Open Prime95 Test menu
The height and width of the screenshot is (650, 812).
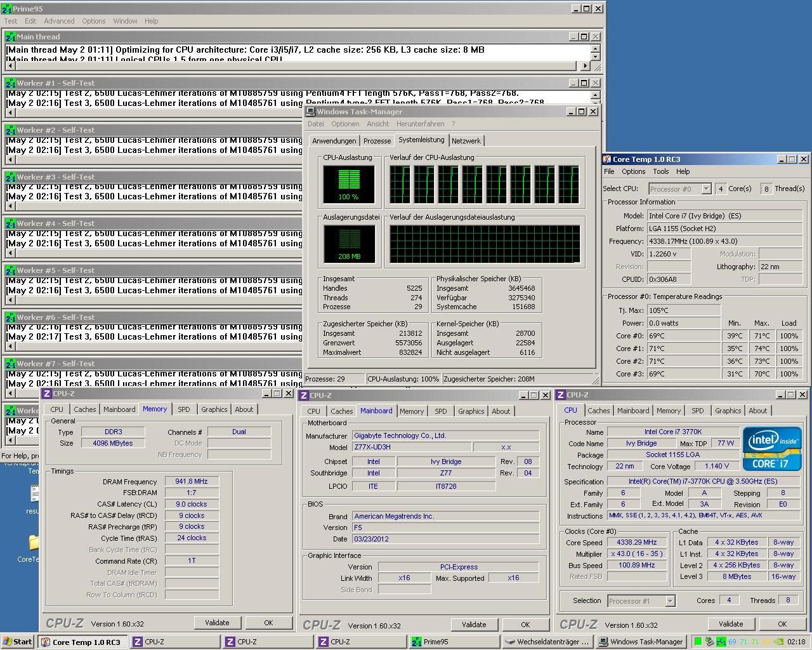(x=11, y=21)
